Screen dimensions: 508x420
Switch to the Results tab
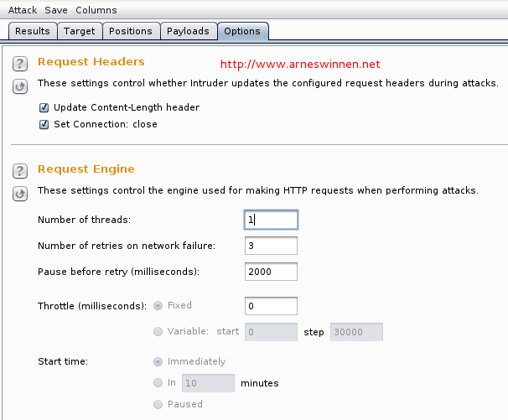33,31
